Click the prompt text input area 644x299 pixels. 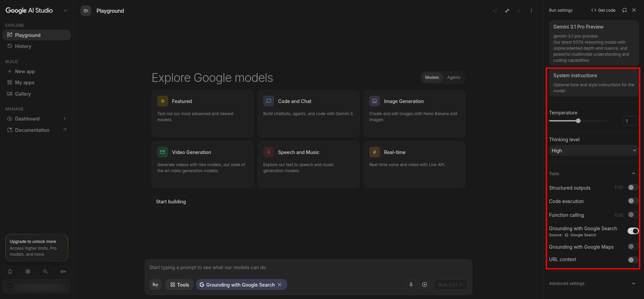click(x=308, y=267)
